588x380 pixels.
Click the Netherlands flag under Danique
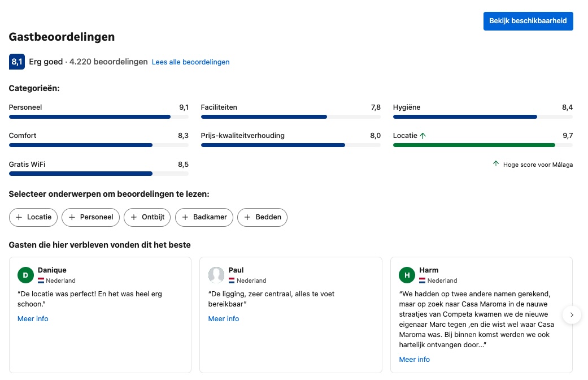[x=41, y=280]
